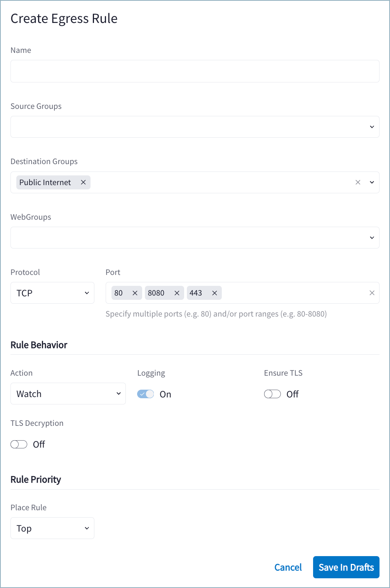This screenshot has height=588, width=390.
Task: Clear all Destination Groups selections
Action: (x=357, y=182)
